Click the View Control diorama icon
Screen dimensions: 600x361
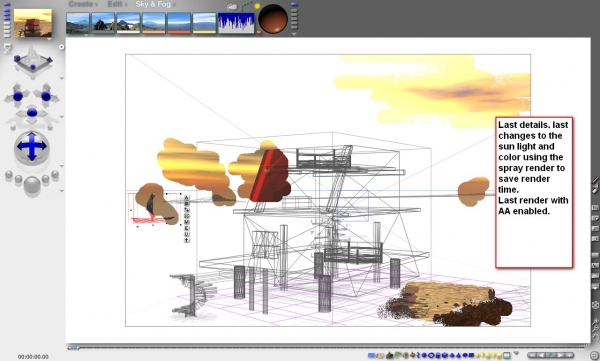coord(33,62)
